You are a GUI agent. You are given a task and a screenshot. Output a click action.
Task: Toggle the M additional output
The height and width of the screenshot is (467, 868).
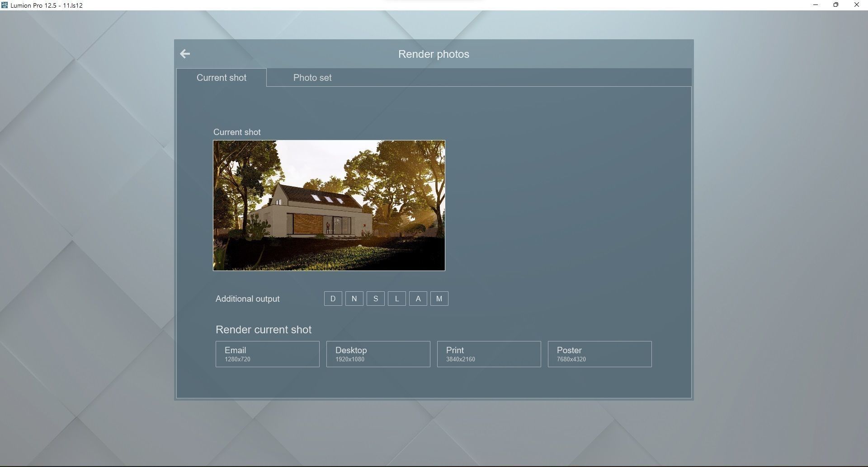coord(439,299)
